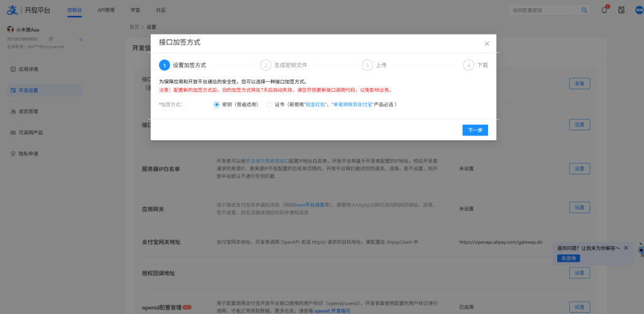
Task: Close the 接口加签方式 dialog
Action: [x=487, y=43]
